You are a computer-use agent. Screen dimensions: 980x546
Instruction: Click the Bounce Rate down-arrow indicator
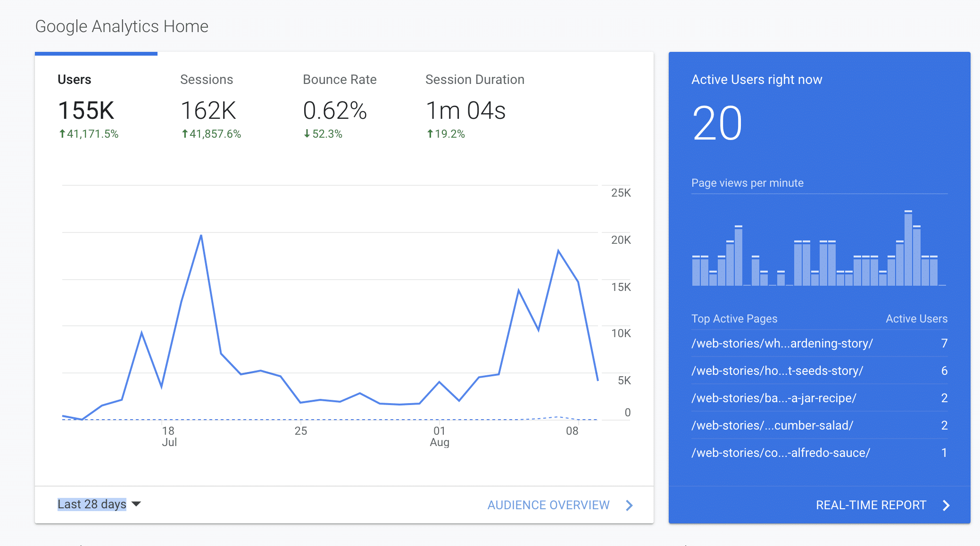(x=307, y=134)
